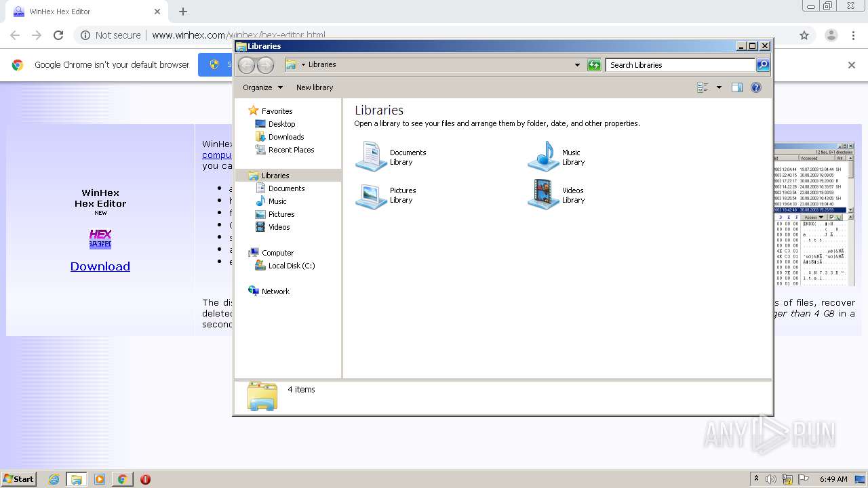Viewport: 868px width, 488px height.
Task: Select Favorites in the navigation pane
Action: coord(277,111)
